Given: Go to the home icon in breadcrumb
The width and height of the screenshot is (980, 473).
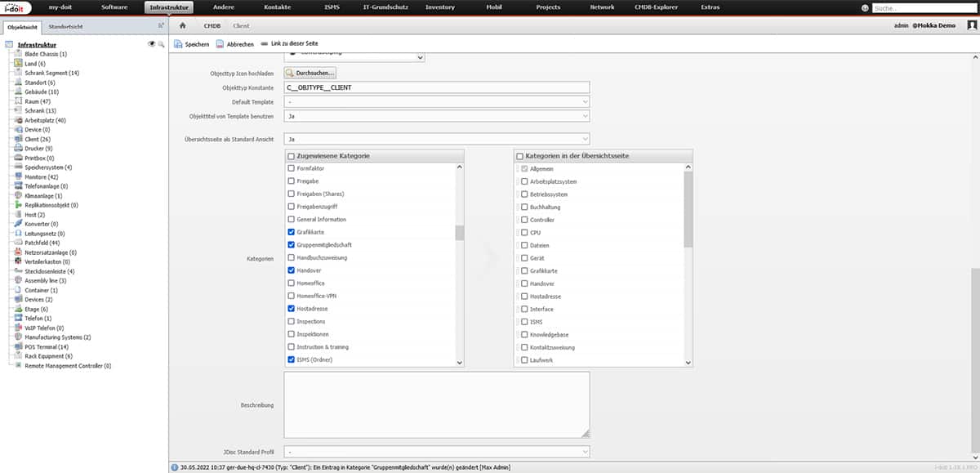Looking at the screenshot, I should coord(183,26).
